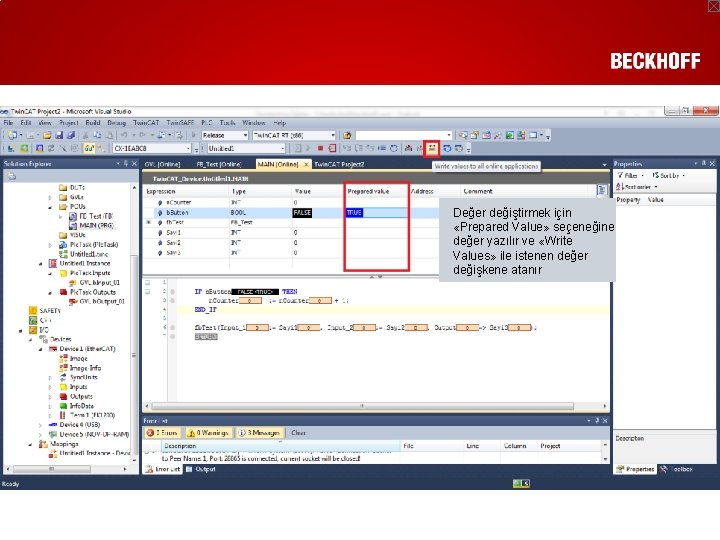Toggle the 2 Errors filter button
Image resolution: width=720 pixels, height=540 pixels.
(x=162, y=433)
